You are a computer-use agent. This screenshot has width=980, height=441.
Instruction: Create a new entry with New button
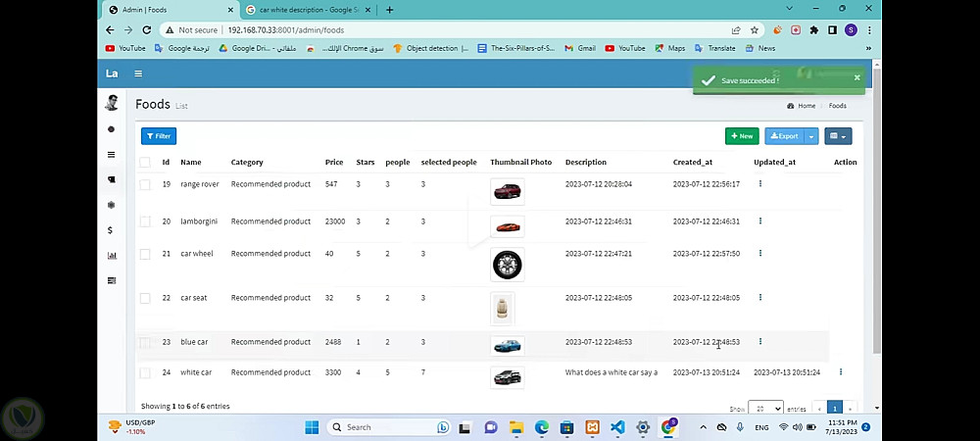(x=742, y=136)
